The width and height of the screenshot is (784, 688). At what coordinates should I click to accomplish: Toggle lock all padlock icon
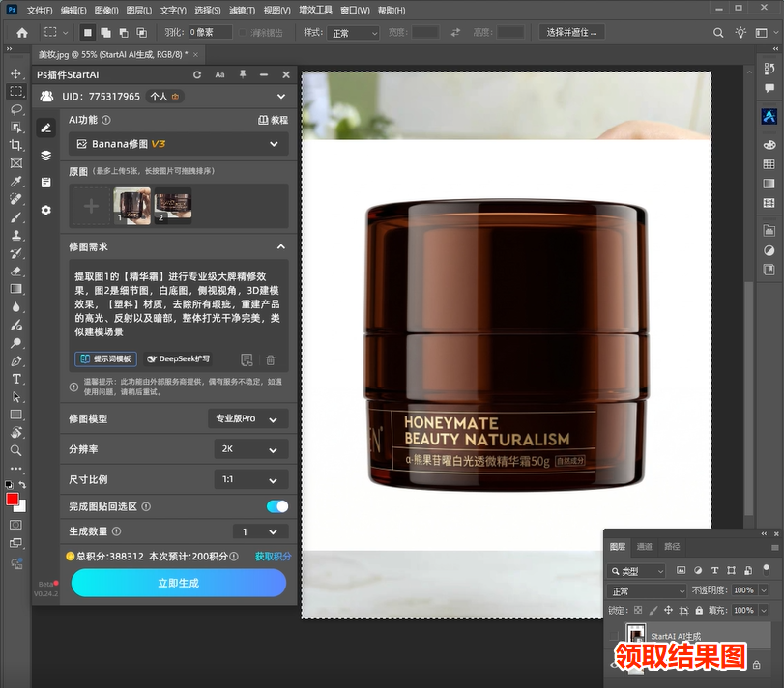pos(699,610)
